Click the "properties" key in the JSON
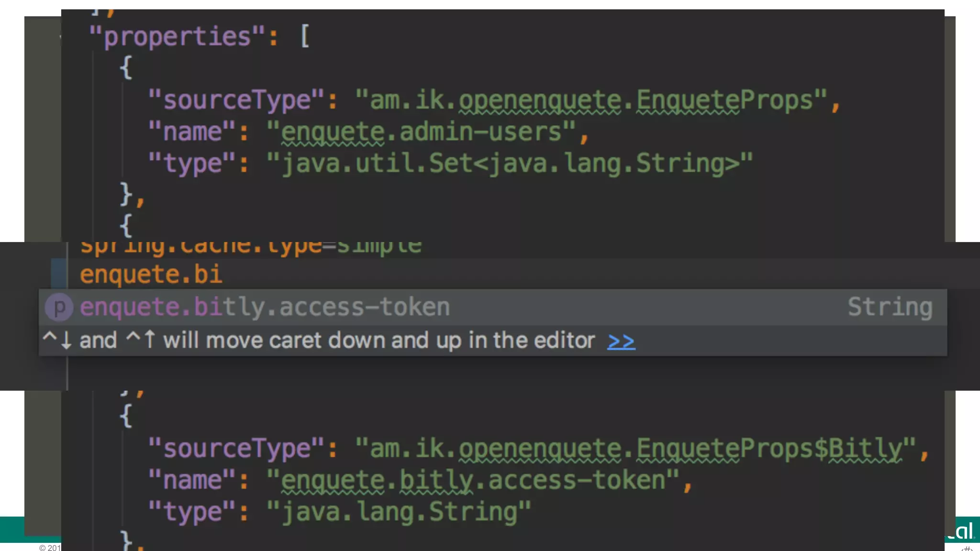The image size is (980, 551). click(x=177, y=36)
